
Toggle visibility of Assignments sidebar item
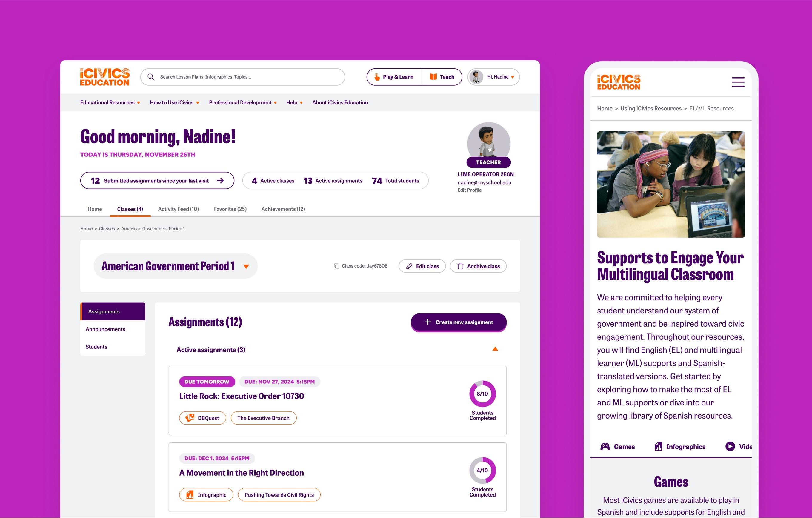tap(113, 311)
